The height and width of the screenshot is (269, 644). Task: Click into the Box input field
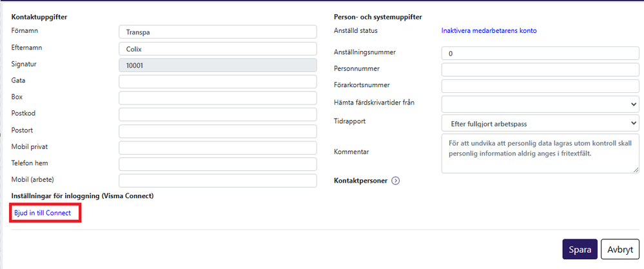218,98
